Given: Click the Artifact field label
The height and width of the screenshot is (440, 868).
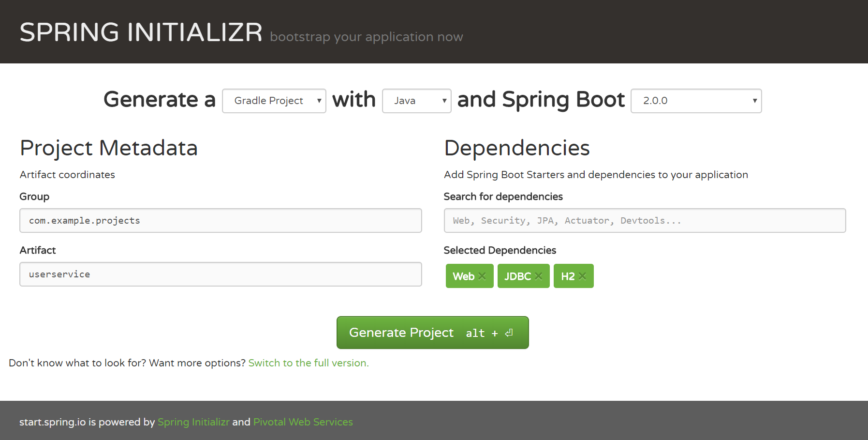Looking at the screenshot, I should click(38, 250).
